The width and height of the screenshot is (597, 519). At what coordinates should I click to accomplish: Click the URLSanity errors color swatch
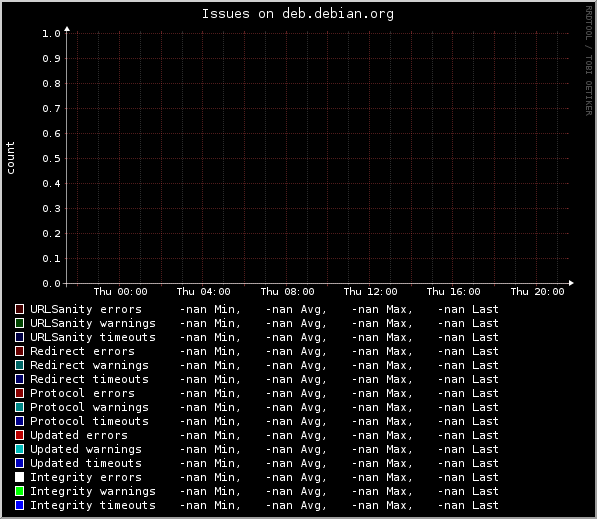pyautogui.click(x=19, y=309)
